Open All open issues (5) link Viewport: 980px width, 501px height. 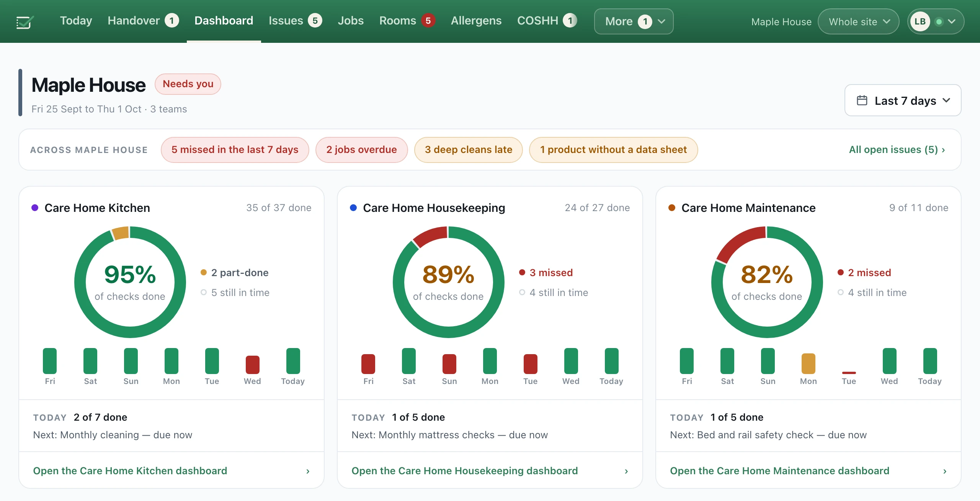(897, 150)
